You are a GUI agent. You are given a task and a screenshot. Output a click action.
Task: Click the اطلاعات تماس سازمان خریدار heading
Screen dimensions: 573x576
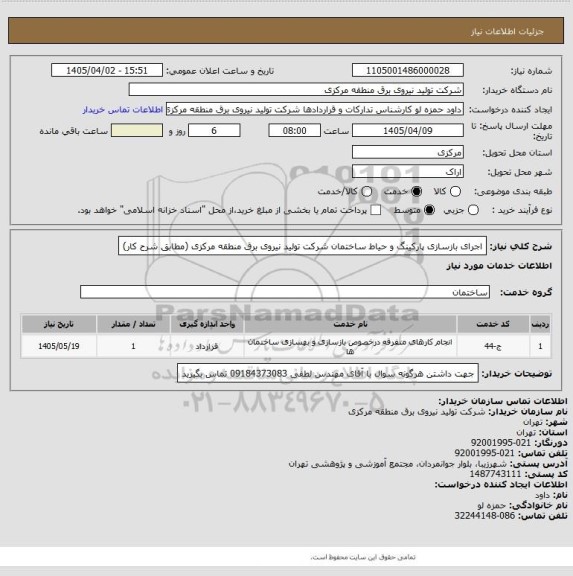(x=503, y=401)
